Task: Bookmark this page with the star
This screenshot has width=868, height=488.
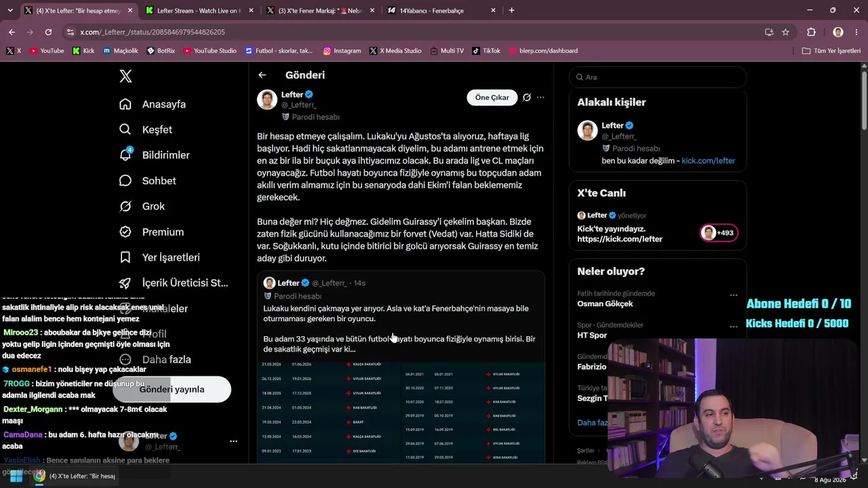Action: [785, 32]
